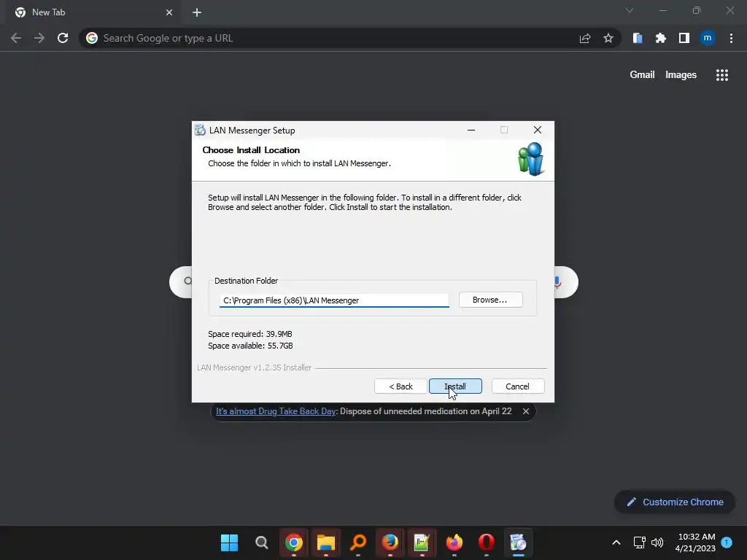Toggle the Chrome side panel
The height and width of the screenshot is (560, 747).
(684, 38)
